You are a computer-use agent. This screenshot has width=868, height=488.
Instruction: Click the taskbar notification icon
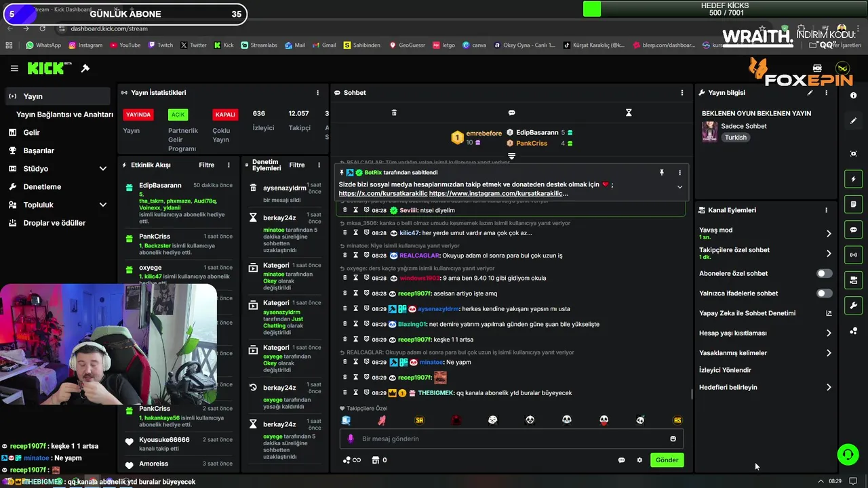[854, 481]
